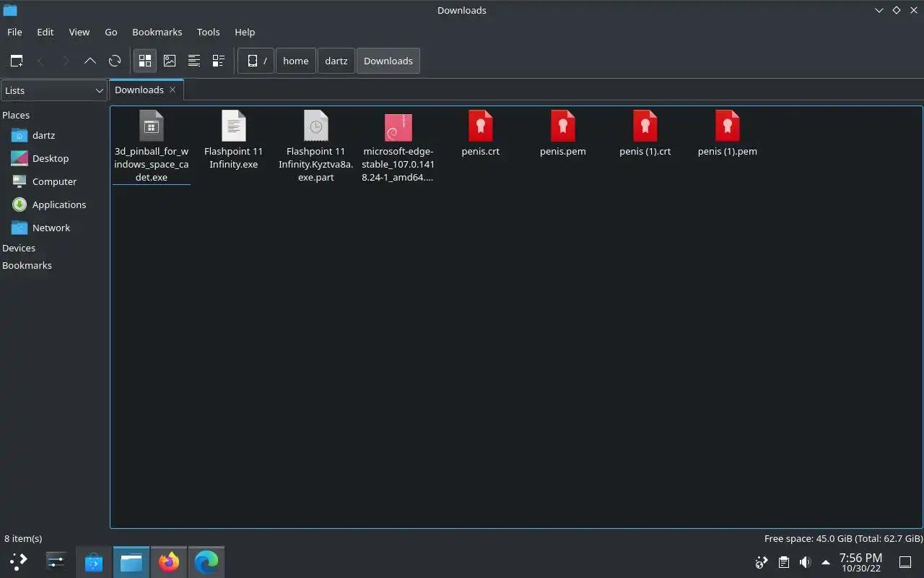Viewport: 924px width, 578px height.
Task: Open the Lists side pane mode dropdown
Action: [x=54, y=90]
